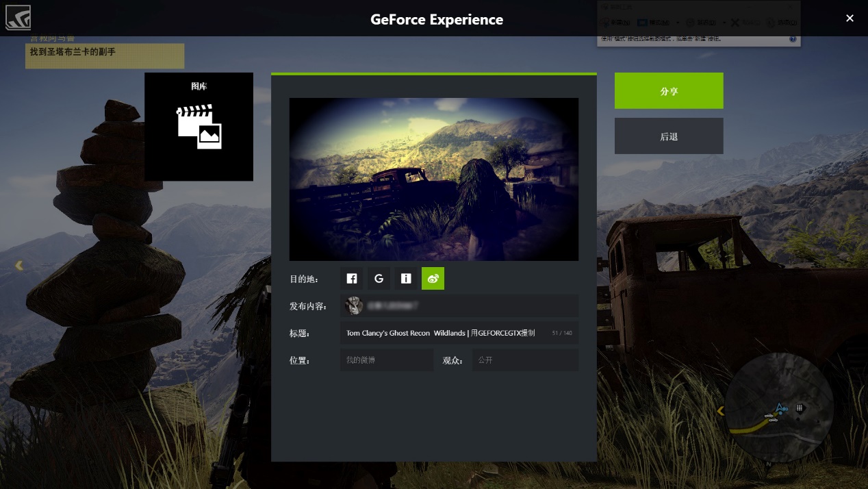Click the GeForce Experience title text
This screenshot has height=489, width=868.
pyautogui.click(x=437, y=19)
